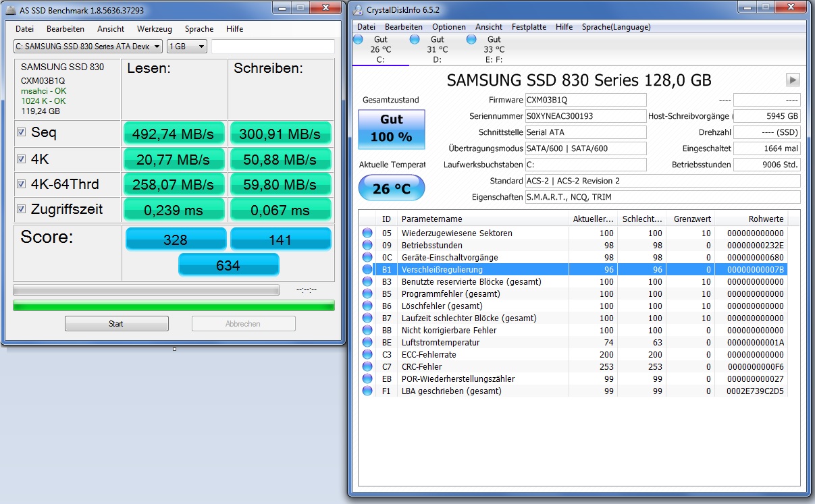Click the empty text field beside 1 GB dropdown
The height and width of the screenshot is (504, 815).
tap(273, 47)
